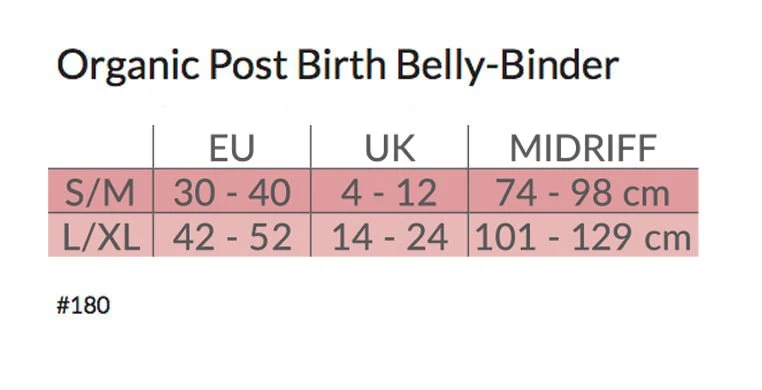The height and width of the screenshot is (390, 762).
Task: Select the 30 - 40 EU size cell
Action: [x=232, y=192]
